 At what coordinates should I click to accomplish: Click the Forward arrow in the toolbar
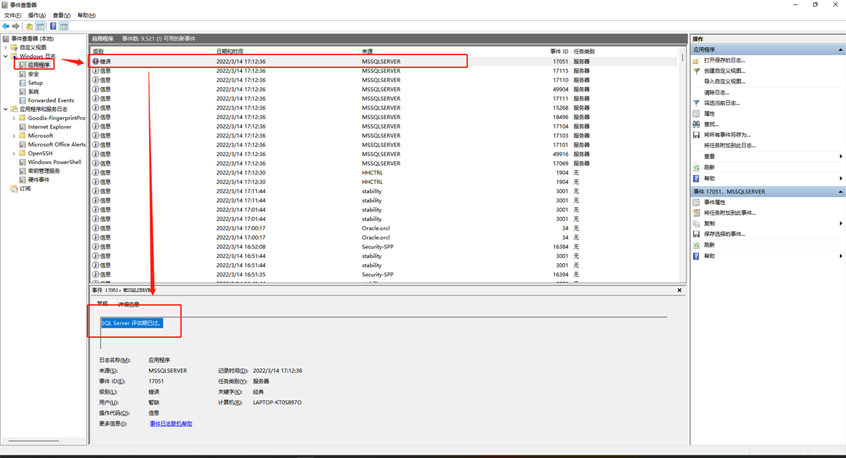tap(17, 26)
